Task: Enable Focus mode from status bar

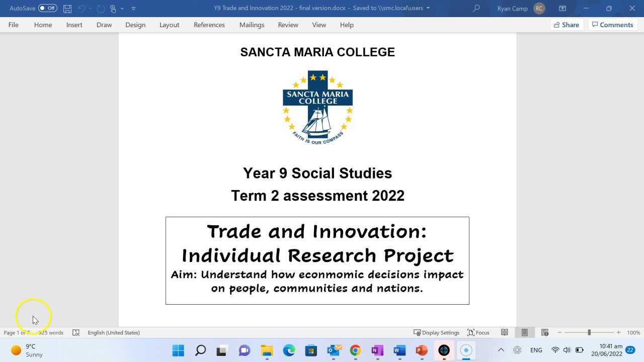Action: (x=478, y=332)
